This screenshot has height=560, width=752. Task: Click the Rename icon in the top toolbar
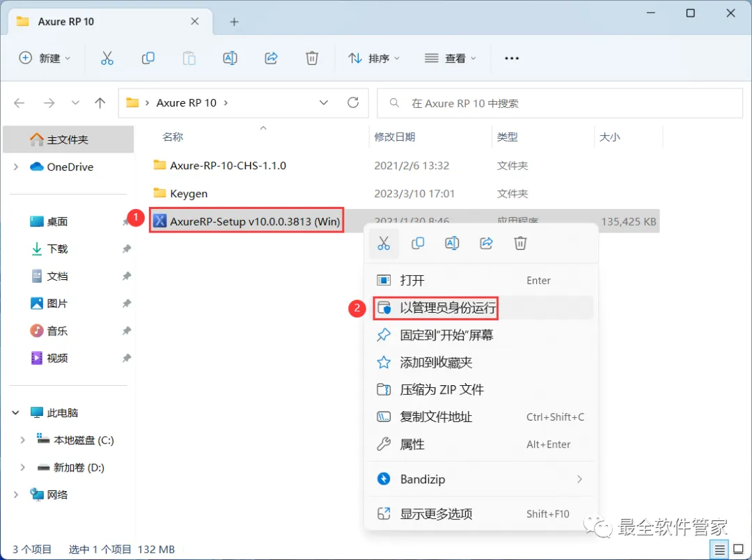230,58
